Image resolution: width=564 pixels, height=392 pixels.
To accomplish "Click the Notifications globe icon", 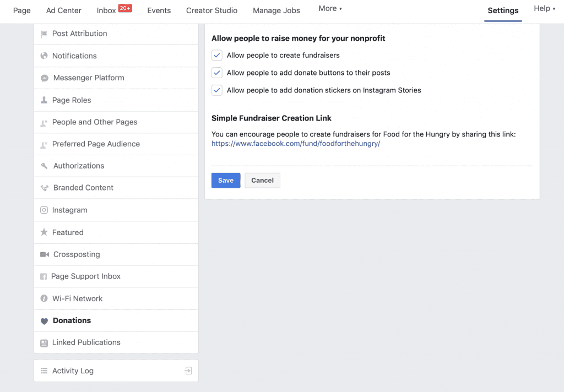I will coord(44,56).
